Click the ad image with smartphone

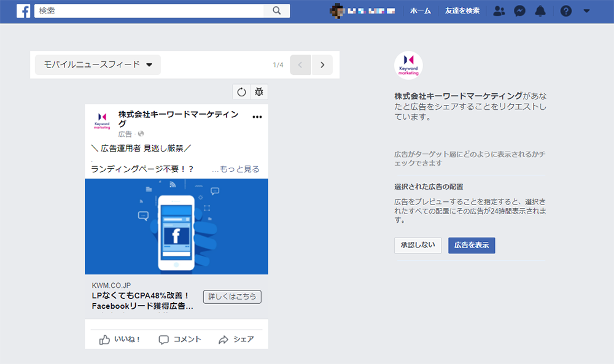point(177,227)
